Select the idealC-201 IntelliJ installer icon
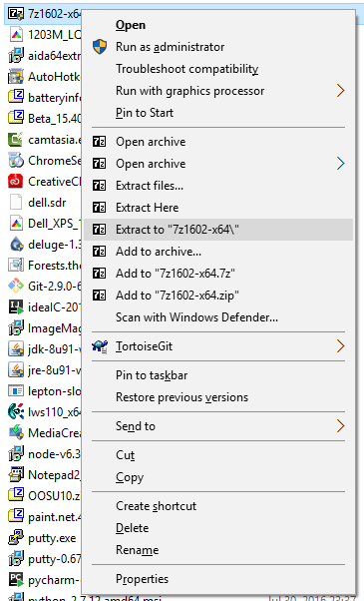Viewport: 364px width, 601px height. coord(16,307)
